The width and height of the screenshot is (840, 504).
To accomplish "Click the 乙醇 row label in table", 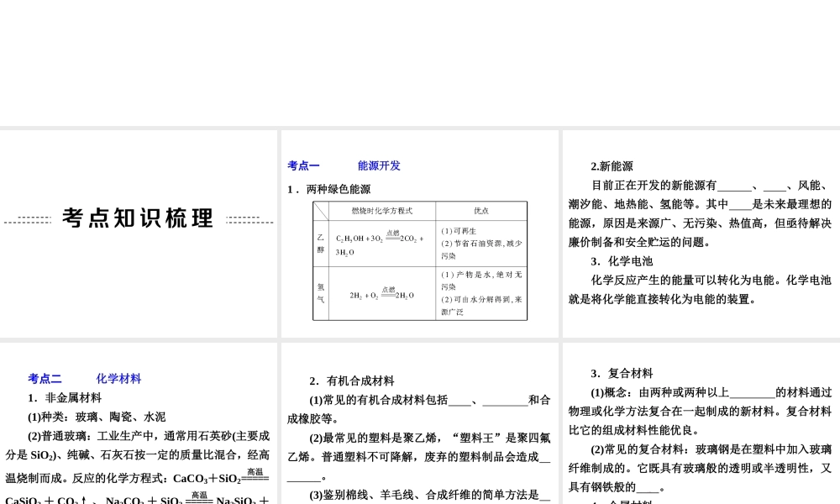I will tap(320, 243).
